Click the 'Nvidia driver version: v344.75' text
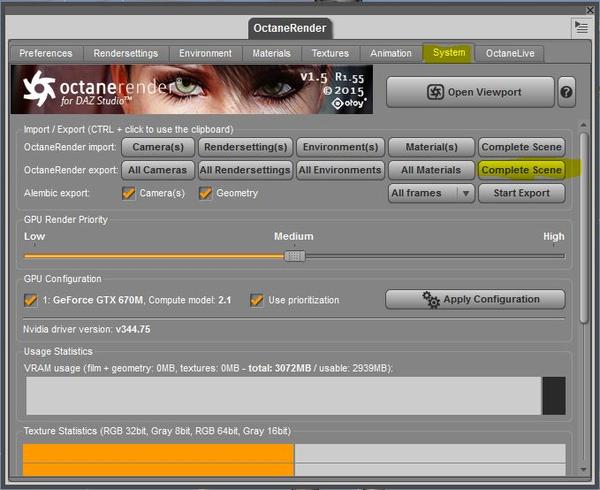 tap(87, 329)
